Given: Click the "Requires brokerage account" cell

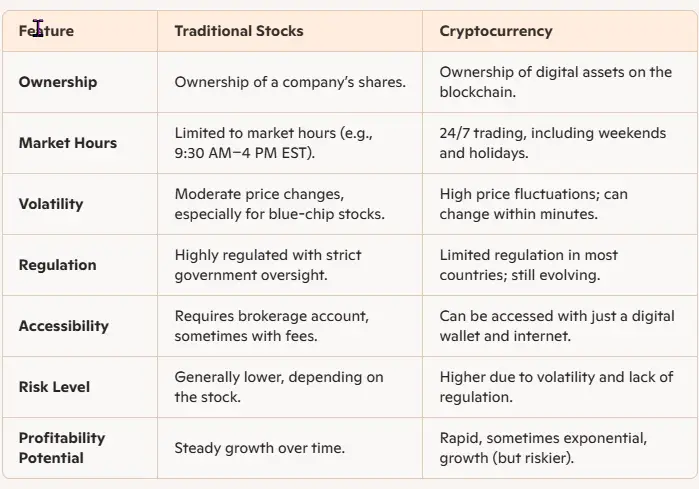Looking at the screenshot, I should [x=271, y=326].
